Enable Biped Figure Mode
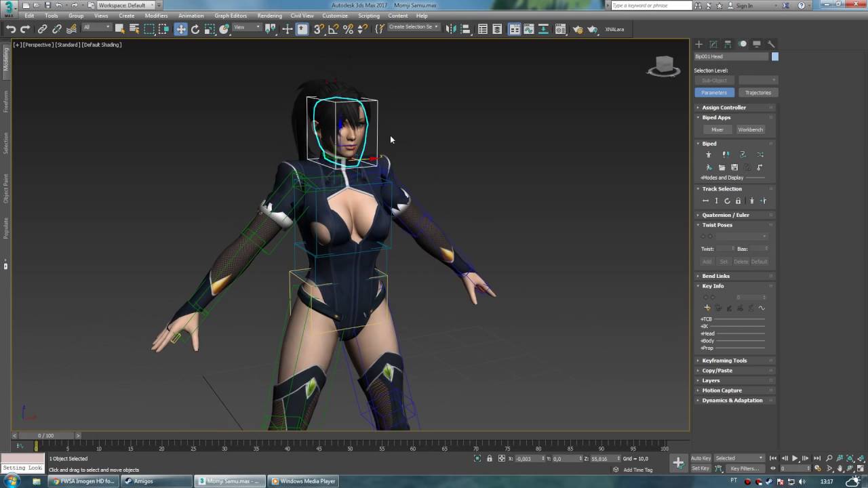This screenshot has height=488, width=868. (x=709, y=155)
